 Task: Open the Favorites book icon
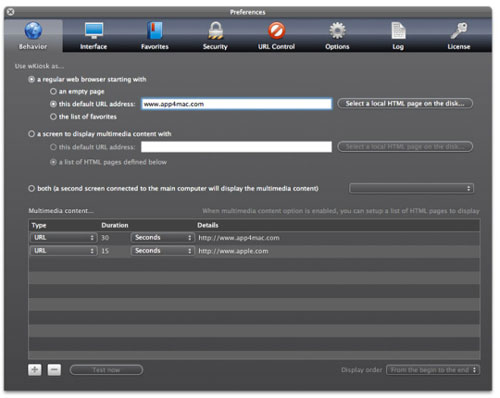coord(154,30)
